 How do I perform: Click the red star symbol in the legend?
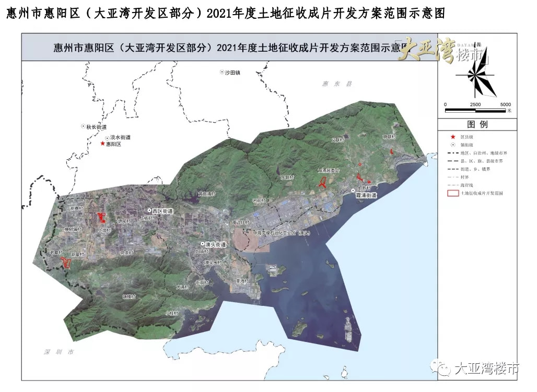coord(452,136)
